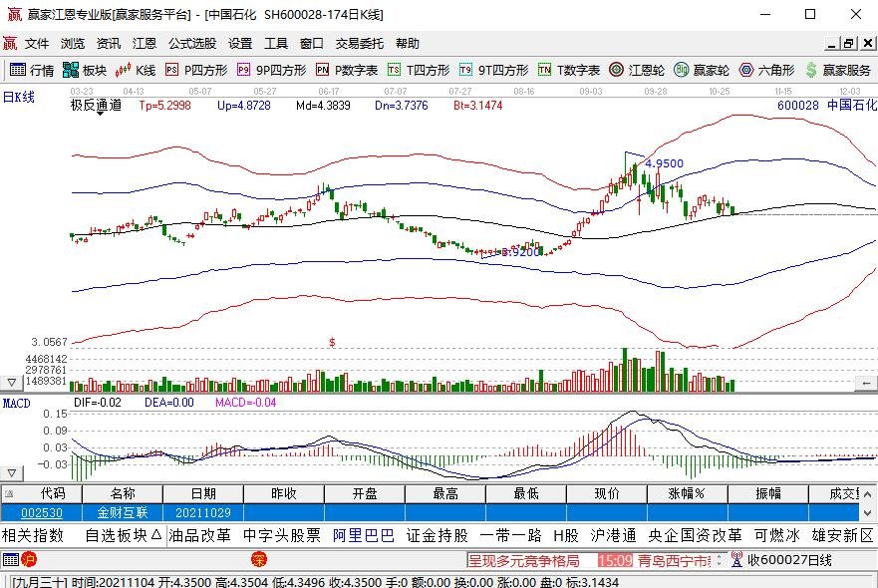Switch to 雄安新区 sector tab
This screenshot has height=588, width=878.
pyautogui.click(x=843, y=535)
